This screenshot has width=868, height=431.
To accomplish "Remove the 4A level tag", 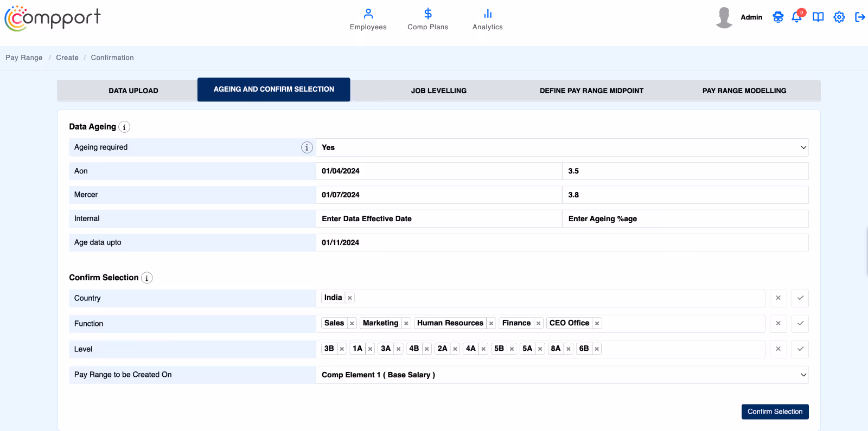I will [483, 349].
